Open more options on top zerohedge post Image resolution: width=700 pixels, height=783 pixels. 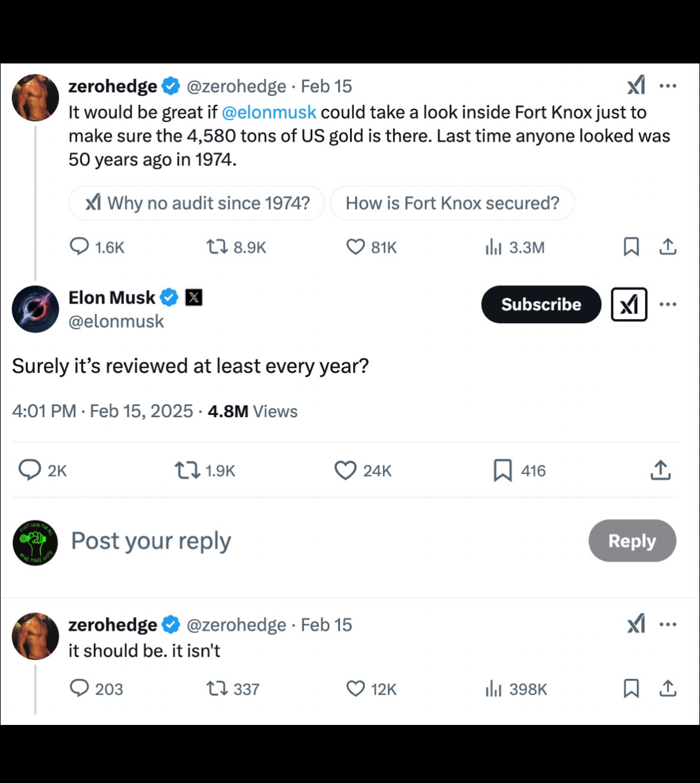click(668, 86)
